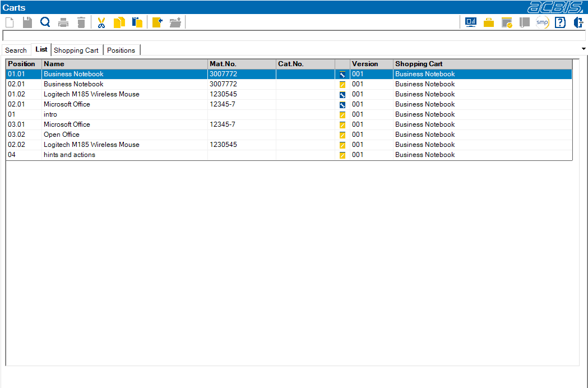Image resolution: width=588 pixels, height=388 pixels.
Task: Click the New document icon
Action: click(x=10, y=22)
